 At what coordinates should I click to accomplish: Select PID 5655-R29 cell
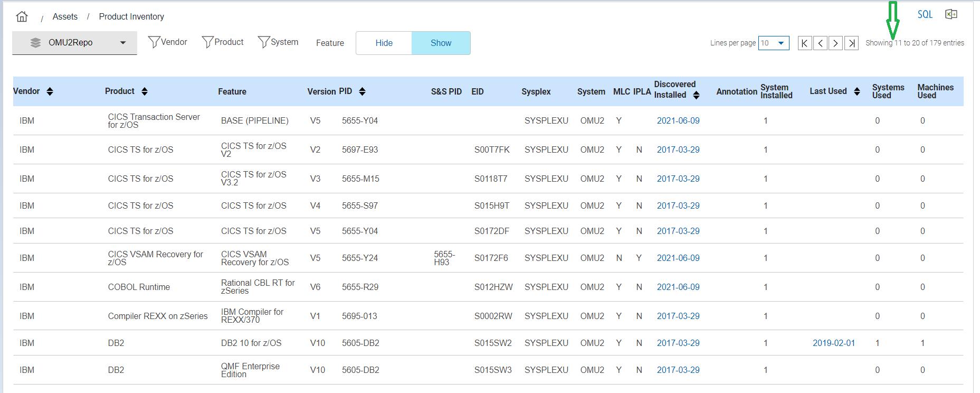(x=360, y=287)
